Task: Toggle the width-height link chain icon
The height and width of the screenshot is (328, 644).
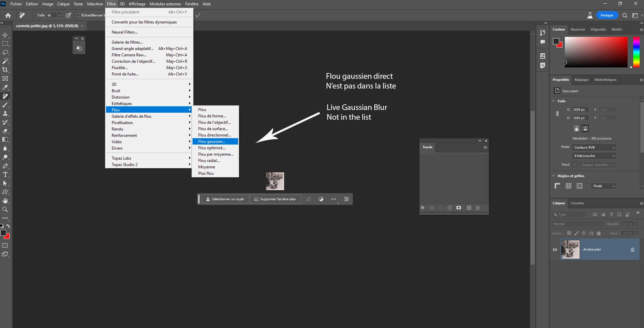Action: [x=557, y=114]
